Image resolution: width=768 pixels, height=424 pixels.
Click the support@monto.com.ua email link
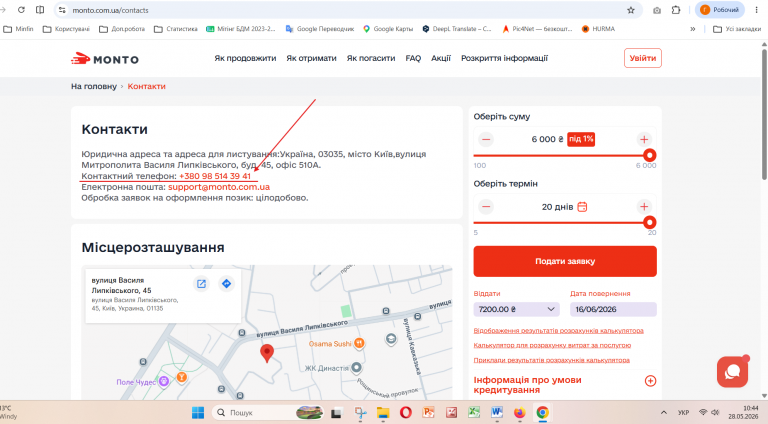click(219, 187)
